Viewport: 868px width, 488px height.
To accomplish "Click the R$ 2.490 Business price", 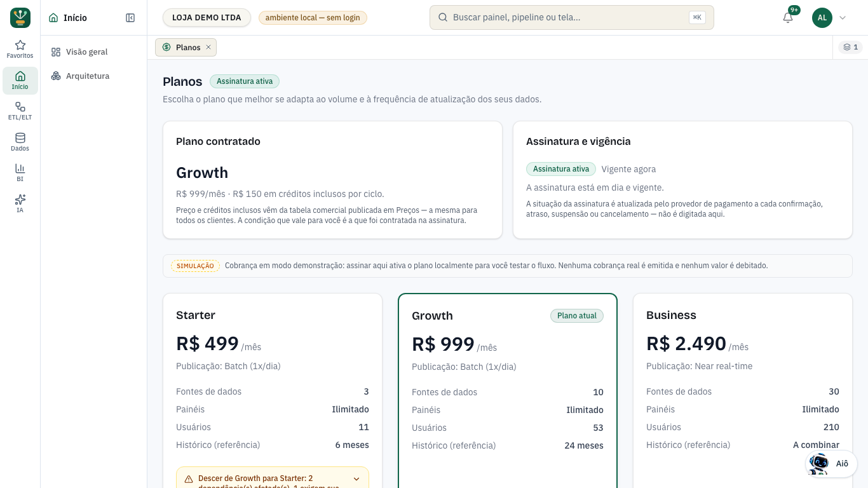I will click(x=686, y=343).
